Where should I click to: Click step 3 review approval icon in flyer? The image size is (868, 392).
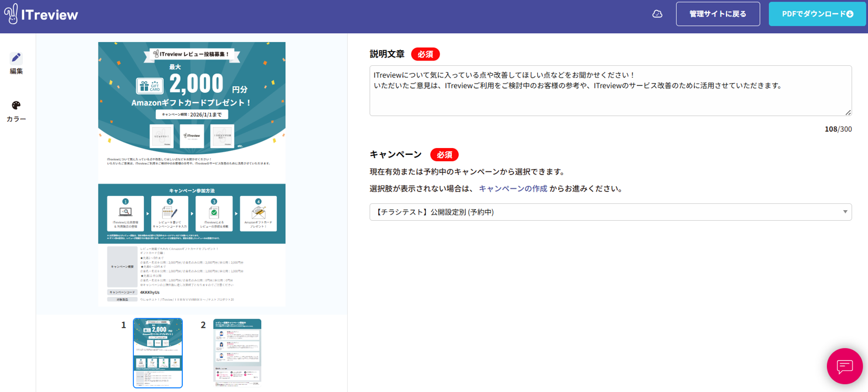point(214,212)
